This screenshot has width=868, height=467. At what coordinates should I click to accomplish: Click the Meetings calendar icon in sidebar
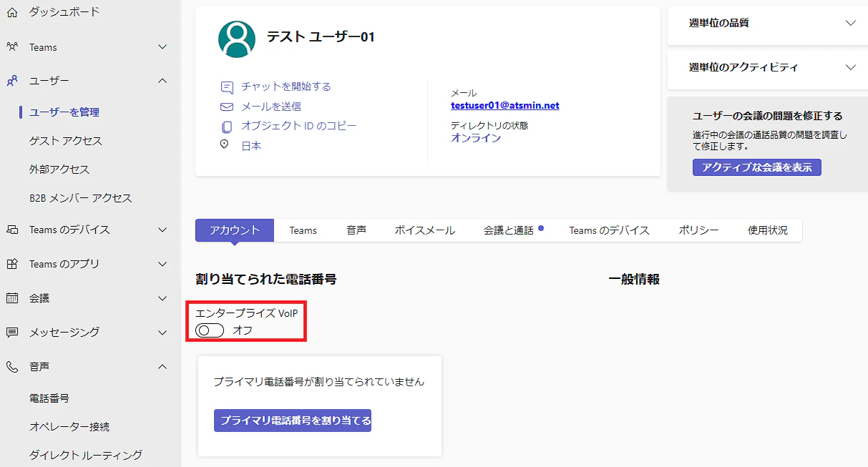(x=12, y=298)
